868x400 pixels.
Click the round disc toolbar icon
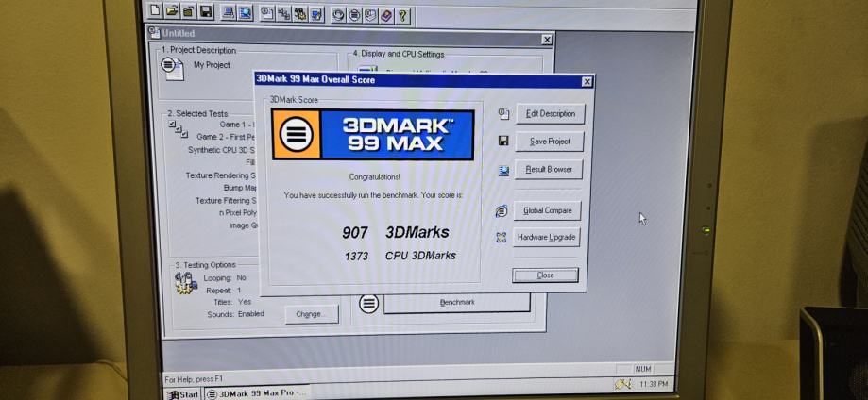click(338, 15)
